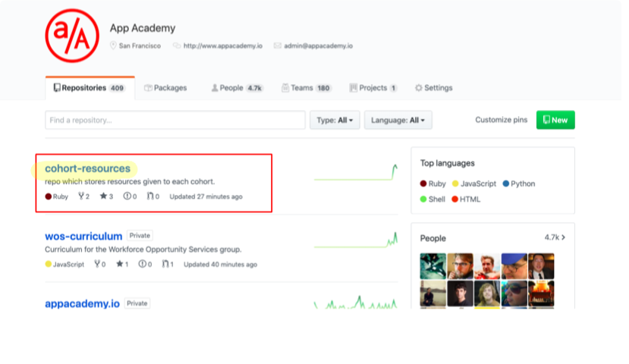Click the cohort-resources issues count icon
This screenshot has height=364, width=629.
click(x=127, y=196)
